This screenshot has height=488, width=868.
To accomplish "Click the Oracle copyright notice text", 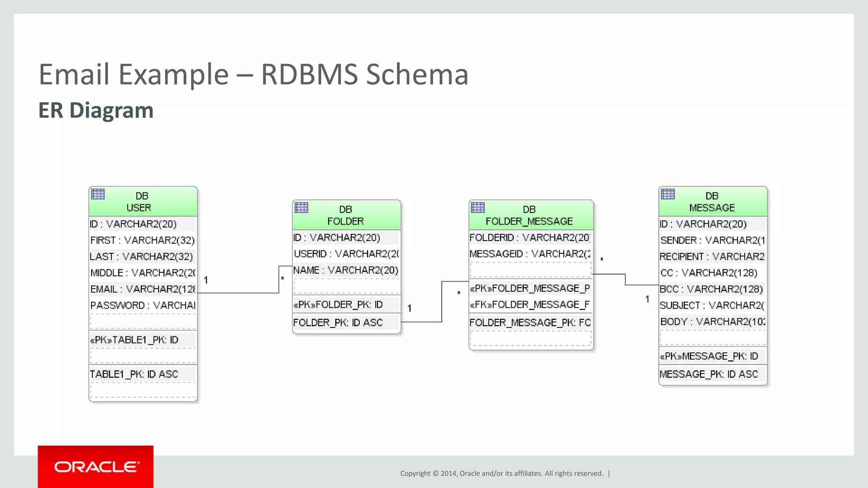I will pos(501,474).
